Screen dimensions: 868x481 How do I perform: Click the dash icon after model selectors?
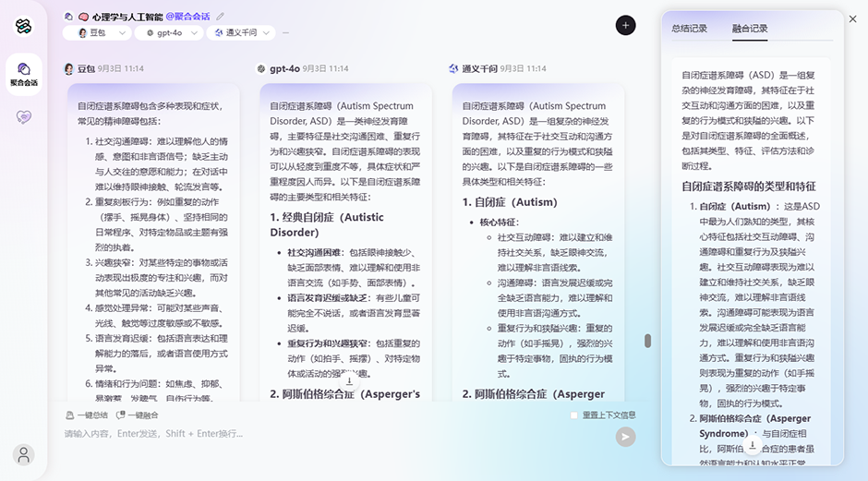pos(285,32)
